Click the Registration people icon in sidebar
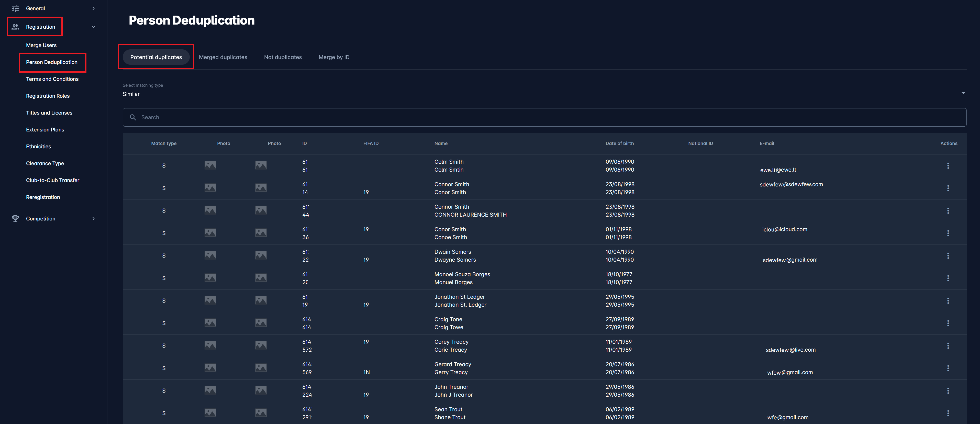 (x=15, y=27)
